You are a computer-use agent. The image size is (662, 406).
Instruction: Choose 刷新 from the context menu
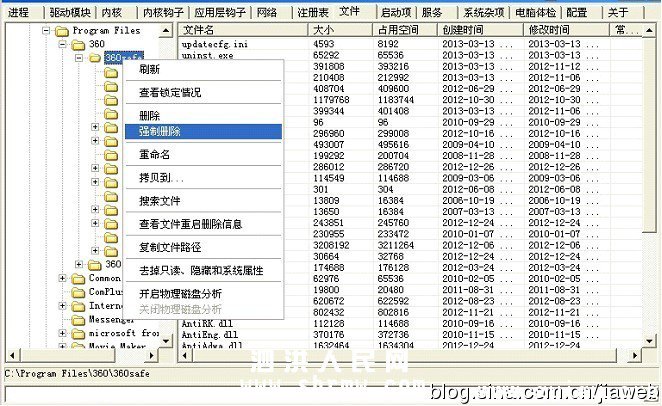pos(203,69)
